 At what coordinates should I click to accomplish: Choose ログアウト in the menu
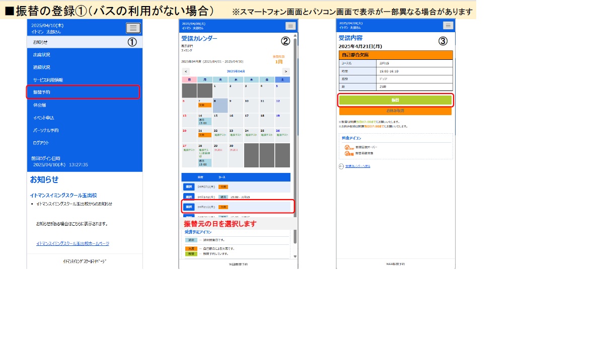tap(41, 143)
